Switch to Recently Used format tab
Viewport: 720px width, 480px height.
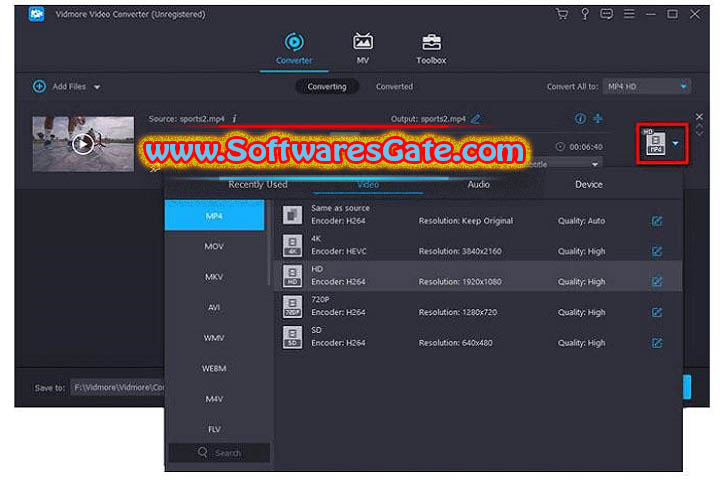point(258,184)
